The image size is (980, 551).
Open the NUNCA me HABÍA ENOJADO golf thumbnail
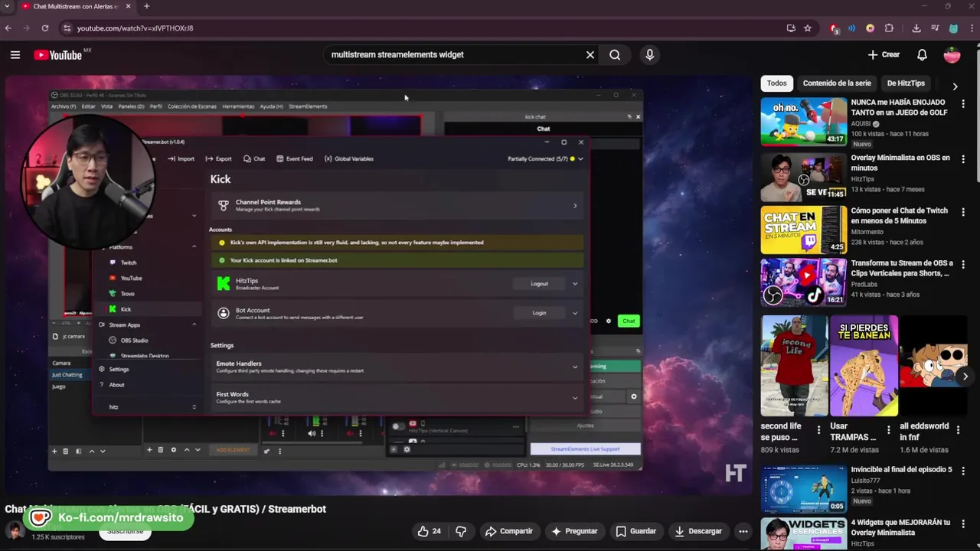click(803, 122)
